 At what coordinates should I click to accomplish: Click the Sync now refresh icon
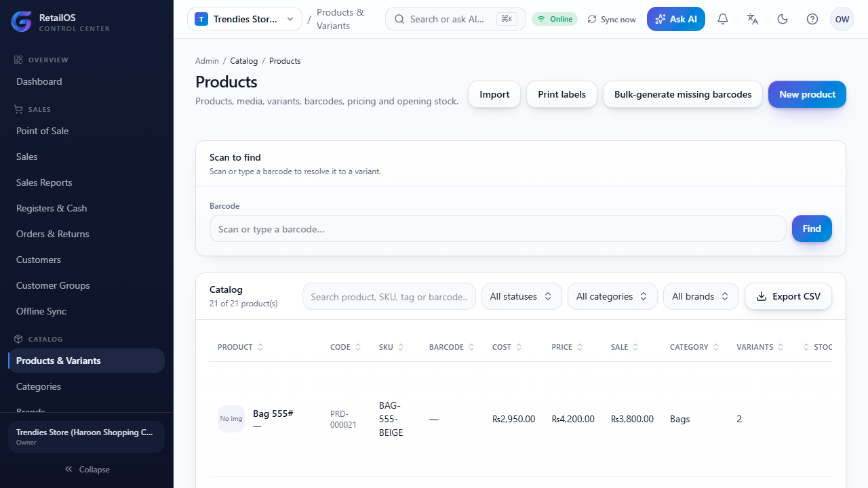tap(592, 19)
